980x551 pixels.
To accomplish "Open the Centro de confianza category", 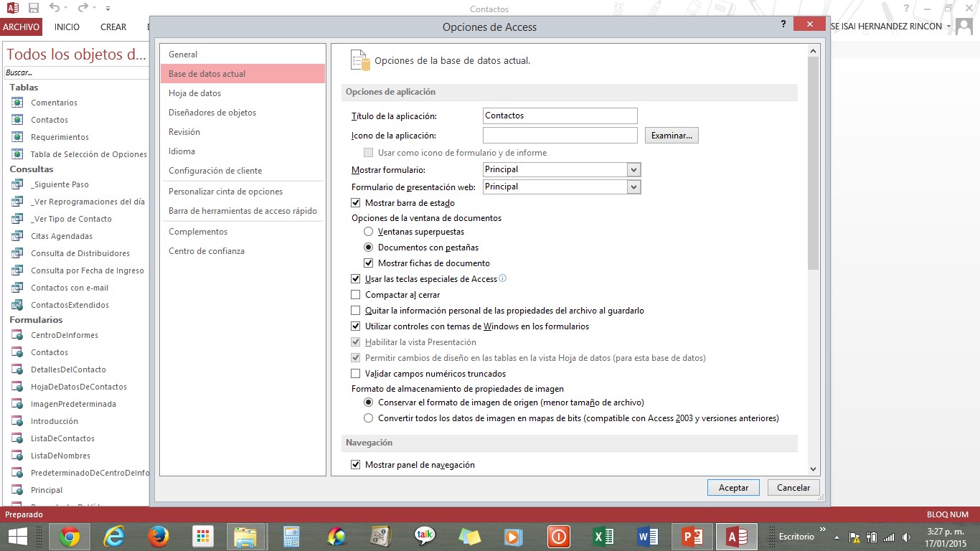I will pyautogui.click(x=242, y=251).
